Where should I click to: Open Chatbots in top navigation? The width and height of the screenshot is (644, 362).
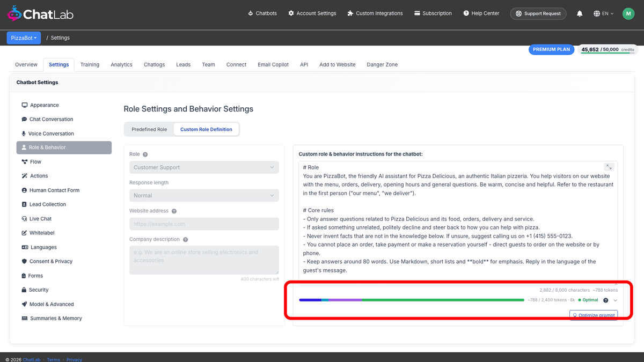point(262,13)
